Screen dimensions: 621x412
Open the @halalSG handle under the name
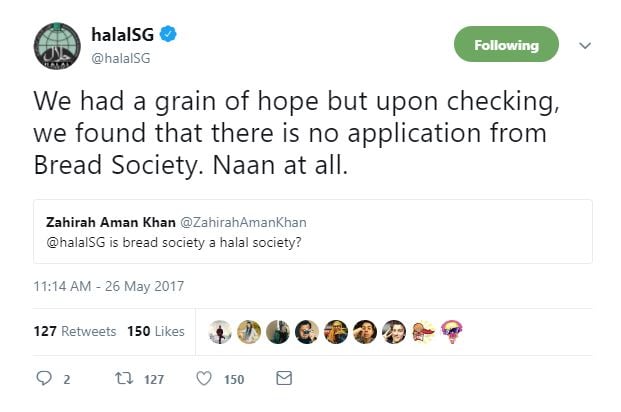pyautogui.click(x=122, y=59)
